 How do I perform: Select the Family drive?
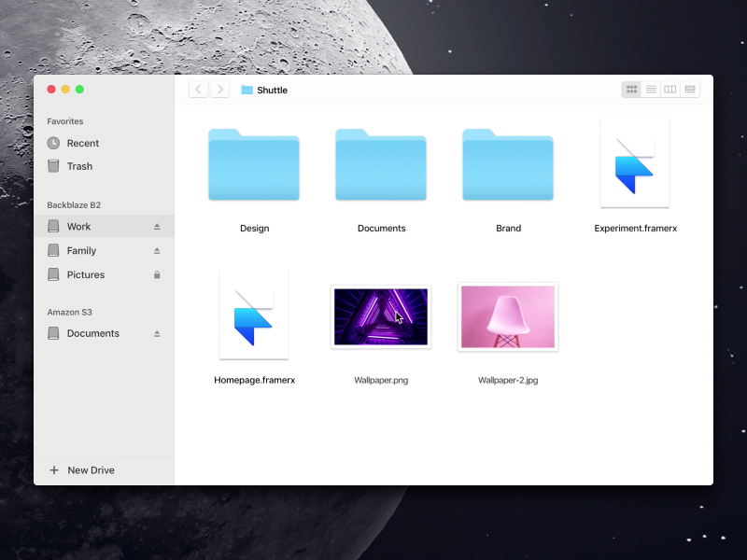point(104,250)
